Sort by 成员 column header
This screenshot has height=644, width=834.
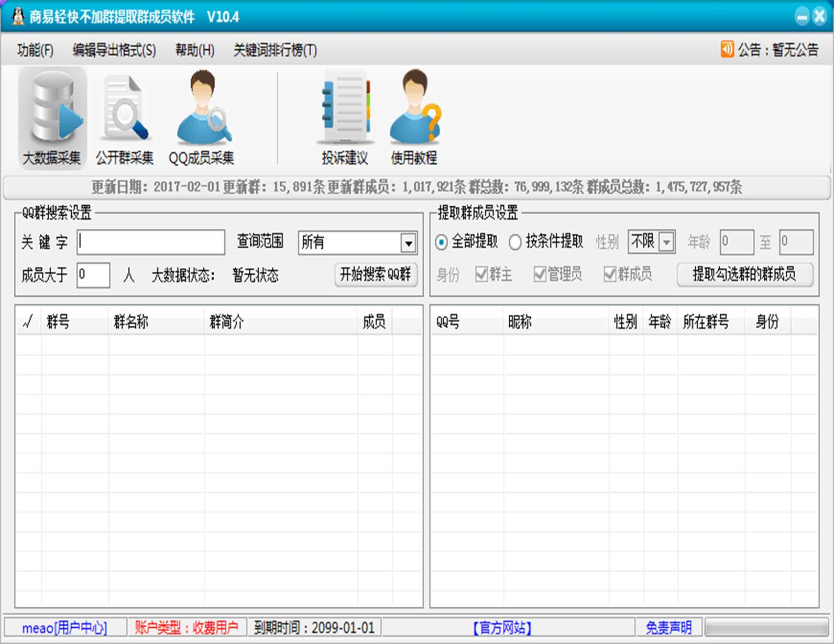(x=375, y=321)
